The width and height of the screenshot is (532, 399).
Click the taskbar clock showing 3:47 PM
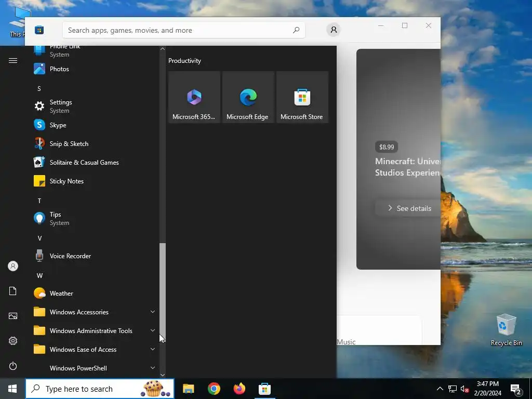point(487,389)
